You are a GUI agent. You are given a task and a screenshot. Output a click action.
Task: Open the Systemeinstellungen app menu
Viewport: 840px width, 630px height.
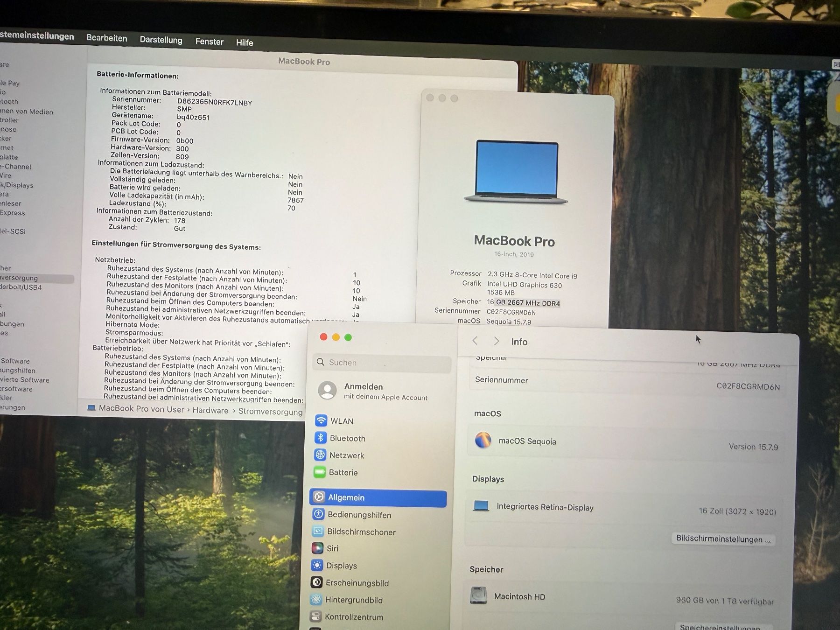(x=37, y=36)
